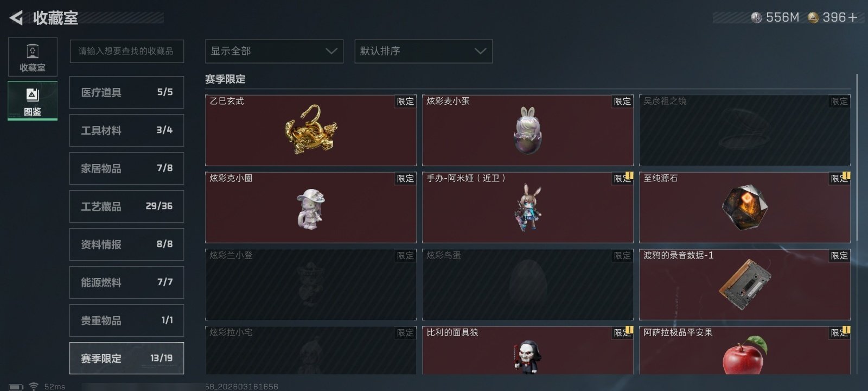The width and height of the screenshot is (868, 391).
Task: Click the 赛季限定 category button
Action: tap(126, 358)
